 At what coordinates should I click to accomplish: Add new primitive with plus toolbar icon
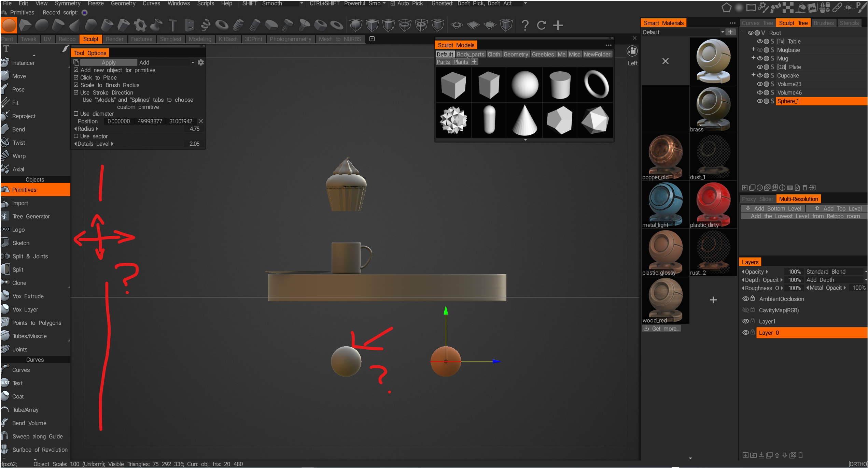click(x=558, y=25)
